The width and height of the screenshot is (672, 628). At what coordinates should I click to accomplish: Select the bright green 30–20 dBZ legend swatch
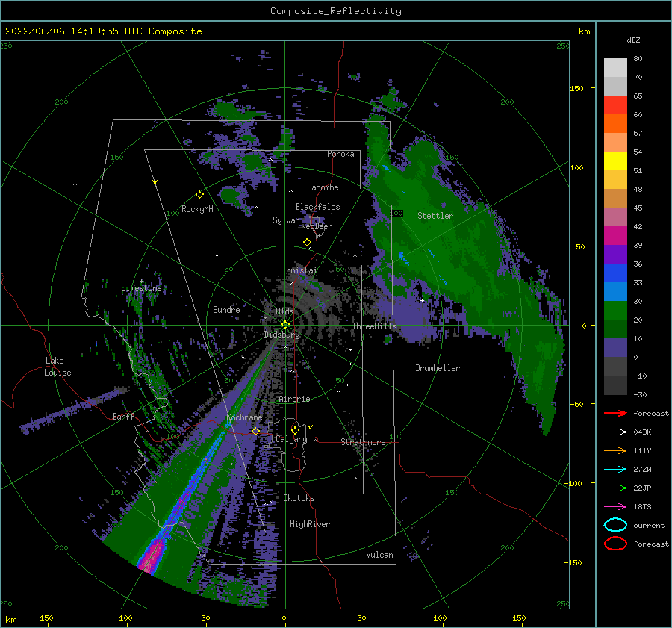point(615,310)
